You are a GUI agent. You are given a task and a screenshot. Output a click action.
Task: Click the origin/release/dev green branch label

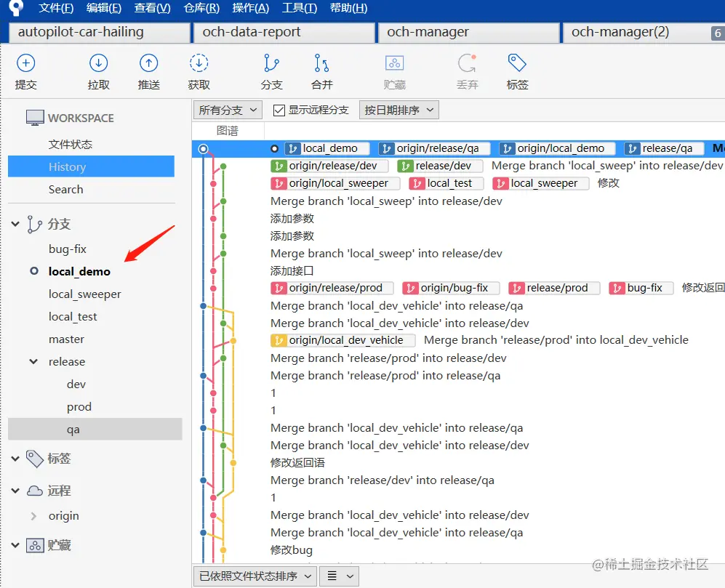pyautogui.click(x=329, y=166)
